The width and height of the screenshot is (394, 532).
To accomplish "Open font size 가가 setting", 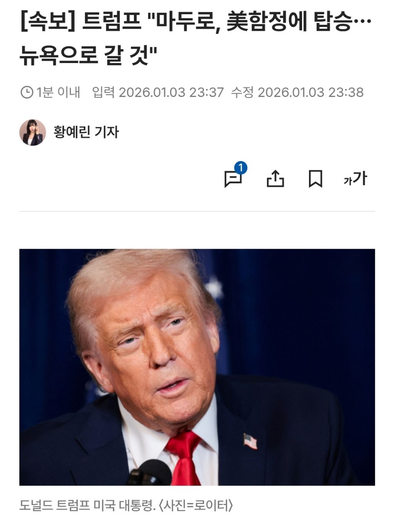I will 356,179.
